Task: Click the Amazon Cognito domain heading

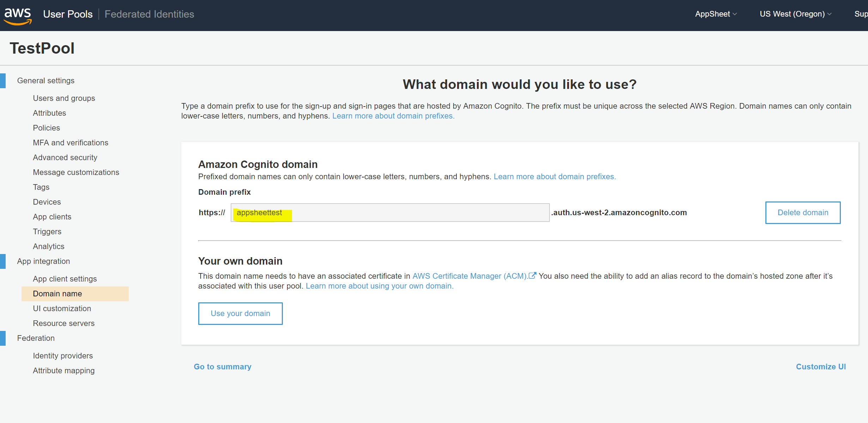Action: [x=258, y=164]
